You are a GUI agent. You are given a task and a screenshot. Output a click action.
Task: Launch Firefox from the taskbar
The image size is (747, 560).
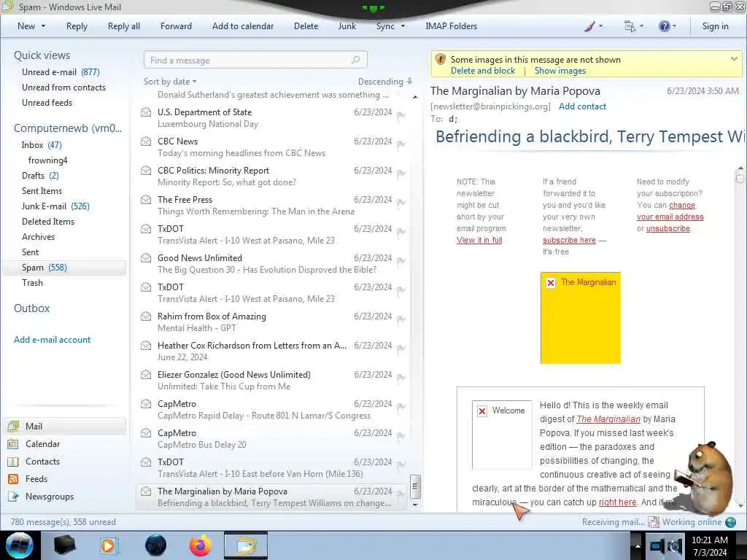200,545
